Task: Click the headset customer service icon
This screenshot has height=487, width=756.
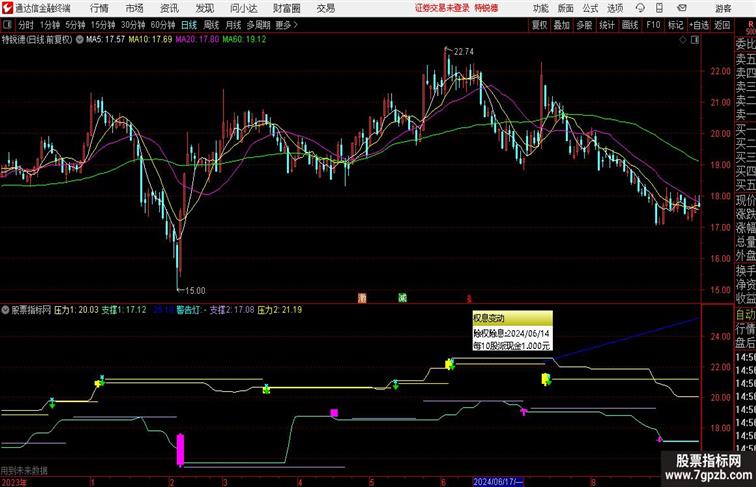Action: coord(640,8)
